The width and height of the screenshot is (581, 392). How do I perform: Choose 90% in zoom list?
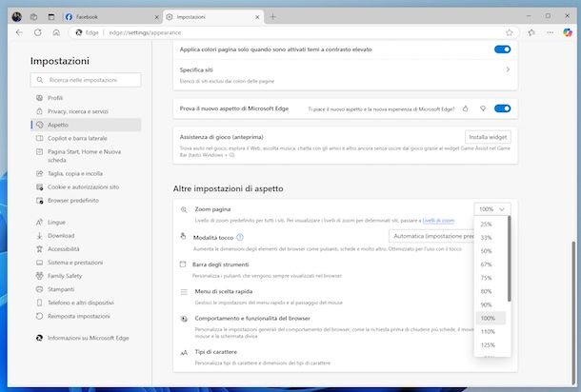[x=491, y=304]
